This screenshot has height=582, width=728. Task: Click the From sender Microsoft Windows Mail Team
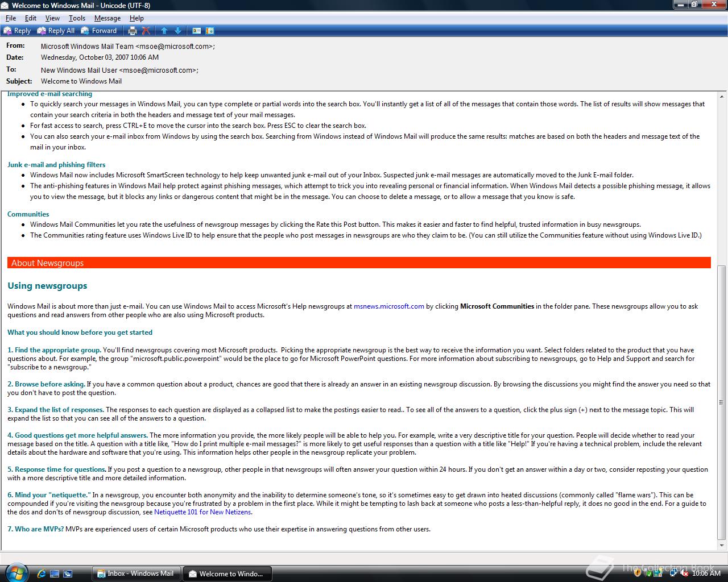coord(128,47)
